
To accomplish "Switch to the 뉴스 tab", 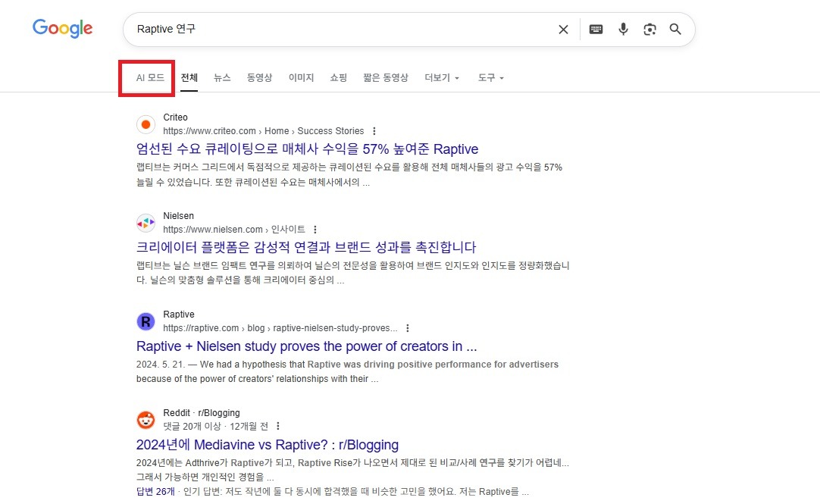I will tap(222, 78).
